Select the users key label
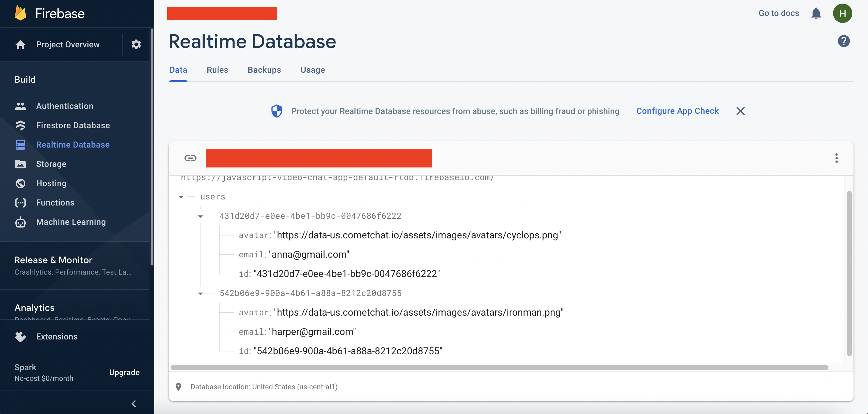868x414 pixels. (x=212, y=197)
